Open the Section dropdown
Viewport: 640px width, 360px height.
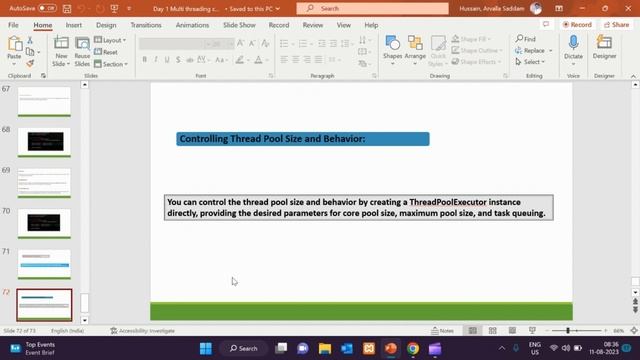111,64
